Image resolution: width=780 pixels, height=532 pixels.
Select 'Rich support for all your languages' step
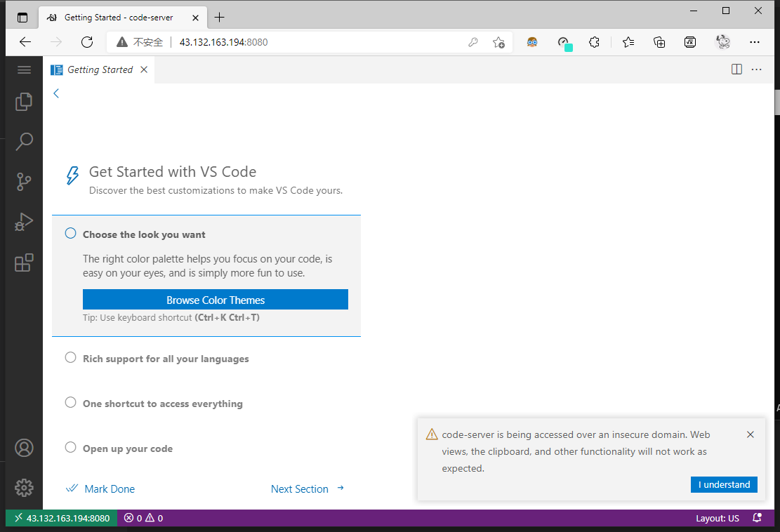click(166, 359)
